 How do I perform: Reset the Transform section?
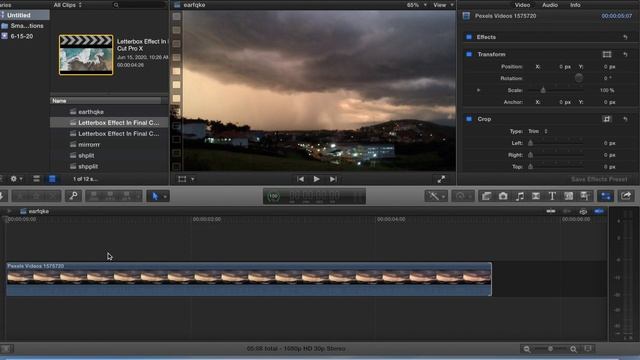625,54
